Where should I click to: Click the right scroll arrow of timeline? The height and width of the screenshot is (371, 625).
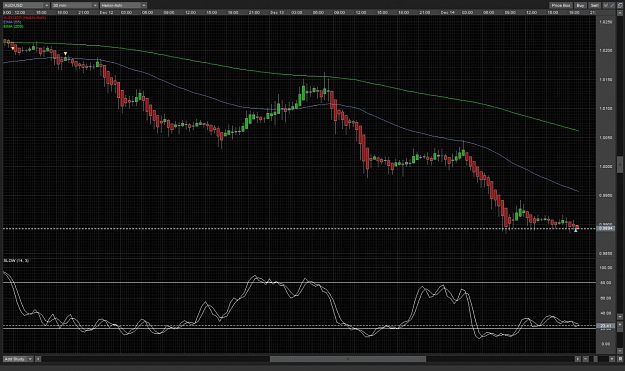(x=578, y=359)
